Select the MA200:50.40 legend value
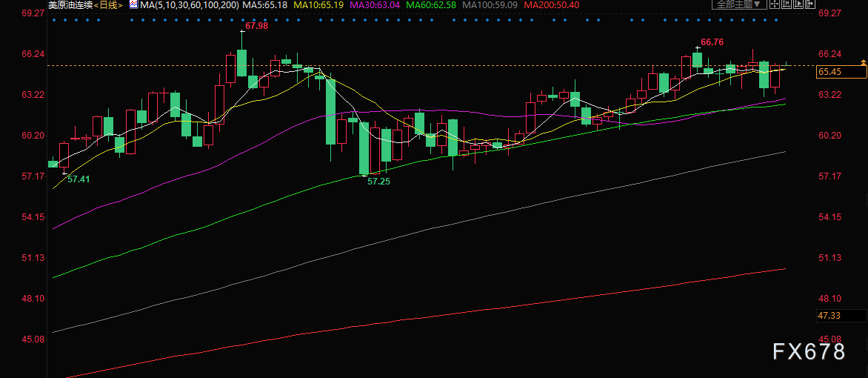 tap(552, 5)
